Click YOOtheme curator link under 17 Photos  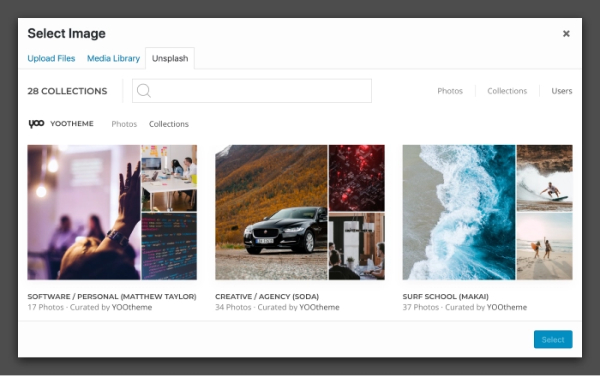[132, 307]
